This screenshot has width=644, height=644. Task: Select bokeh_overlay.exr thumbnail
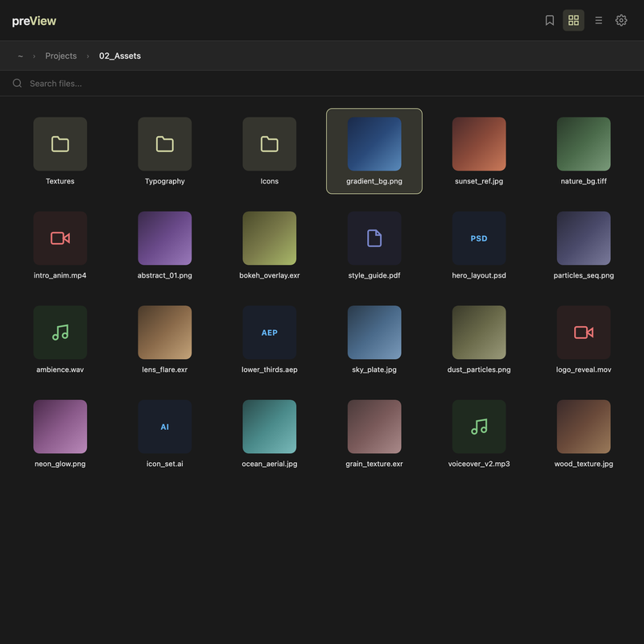[x=270, y=238]
